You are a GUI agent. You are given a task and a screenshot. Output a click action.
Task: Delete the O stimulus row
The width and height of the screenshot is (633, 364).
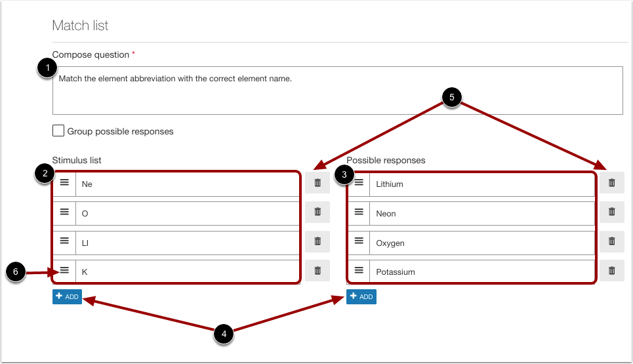click(x=317, y=212)
